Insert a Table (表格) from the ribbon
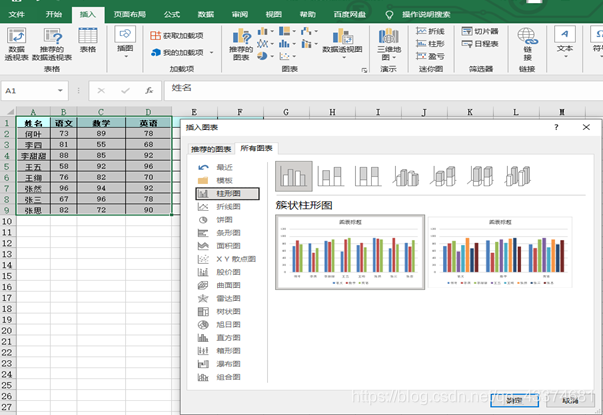The width and height of the screenshot is (603, 415). click(88, 40)
